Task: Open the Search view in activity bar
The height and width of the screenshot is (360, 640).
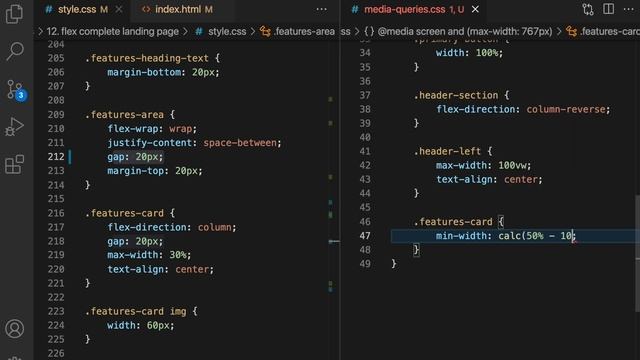Action: click(x=15, y=51)
